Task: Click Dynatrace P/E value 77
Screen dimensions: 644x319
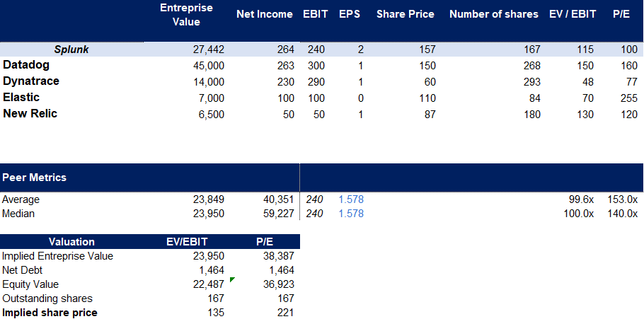Action: tap(632, 82)
